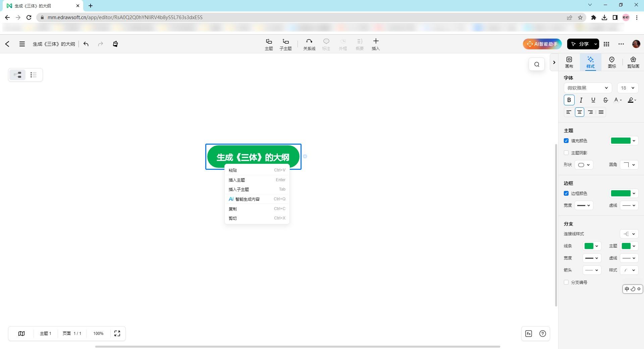Switch to outline list view icon
Viewport: 644px width, 349px height.
pyautogui.click(x=33, y=75)
